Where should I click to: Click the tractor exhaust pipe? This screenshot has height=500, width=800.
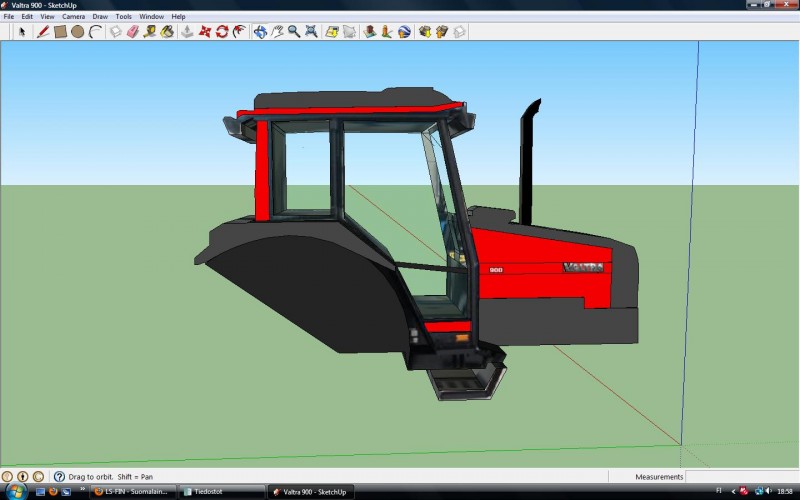(x=529, y=163)
